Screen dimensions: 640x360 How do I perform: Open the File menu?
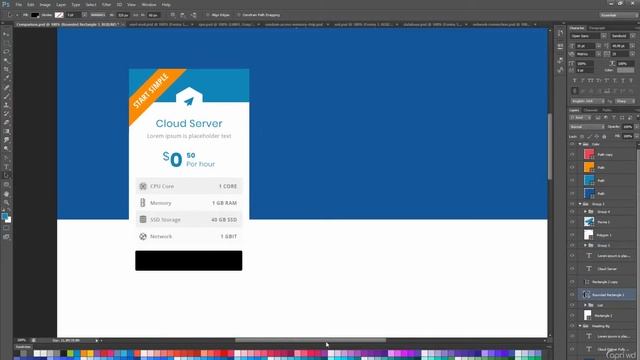click(18, 4)
